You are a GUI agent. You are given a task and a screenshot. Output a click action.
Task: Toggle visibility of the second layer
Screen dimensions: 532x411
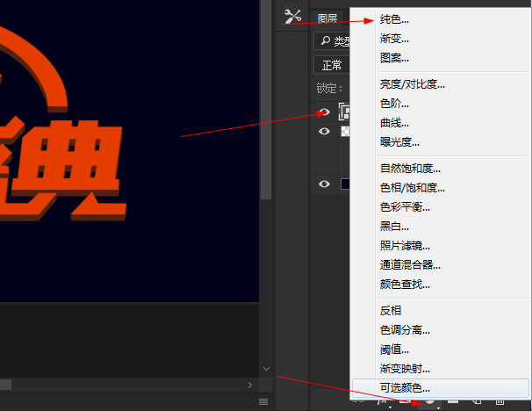click(x=324, y=131)
